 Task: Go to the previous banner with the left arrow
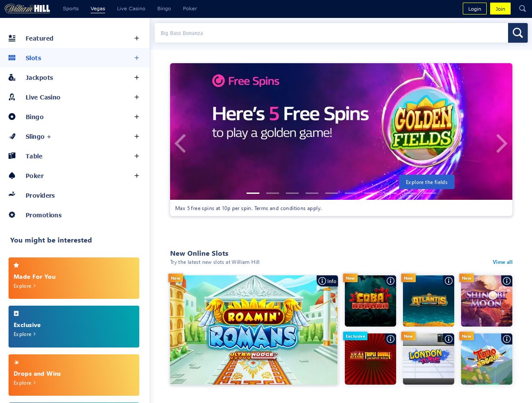180,143
